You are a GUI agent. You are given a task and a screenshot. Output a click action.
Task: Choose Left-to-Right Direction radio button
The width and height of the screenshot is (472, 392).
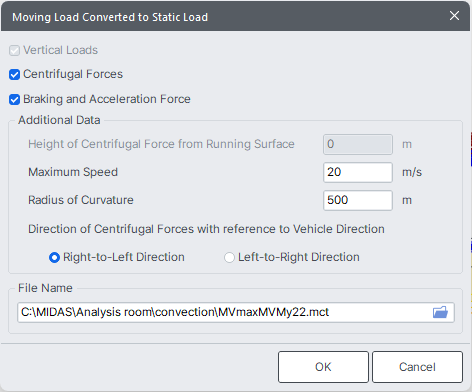pyautogui.click(x=229, y=257)
